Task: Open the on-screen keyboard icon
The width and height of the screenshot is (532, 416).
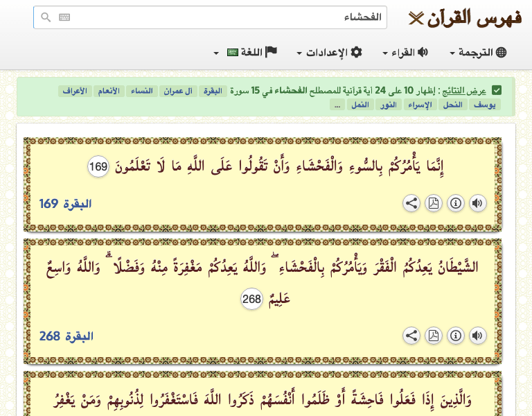Action: tap(64, 17)
